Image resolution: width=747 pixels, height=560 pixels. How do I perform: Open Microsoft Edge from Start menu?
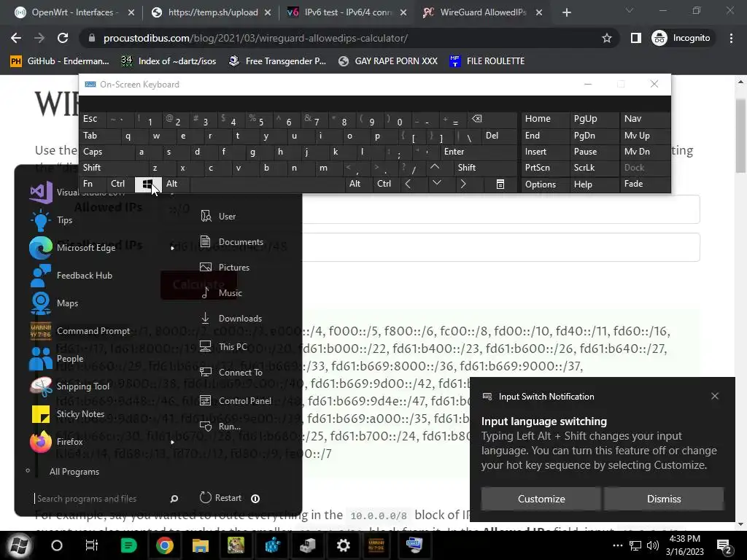coord(72,248)
